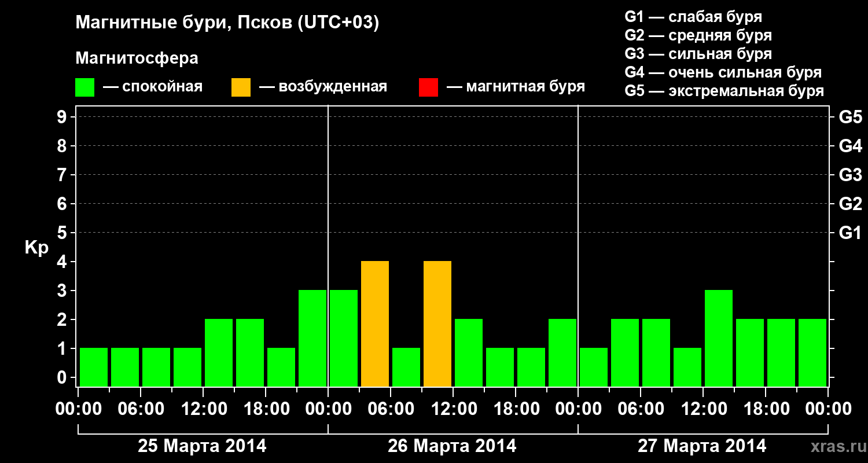868x463 pixels.
Task: Click the Kp 3 bar at 00:00–03:00, 26 Марта
Action: point(344,339)
